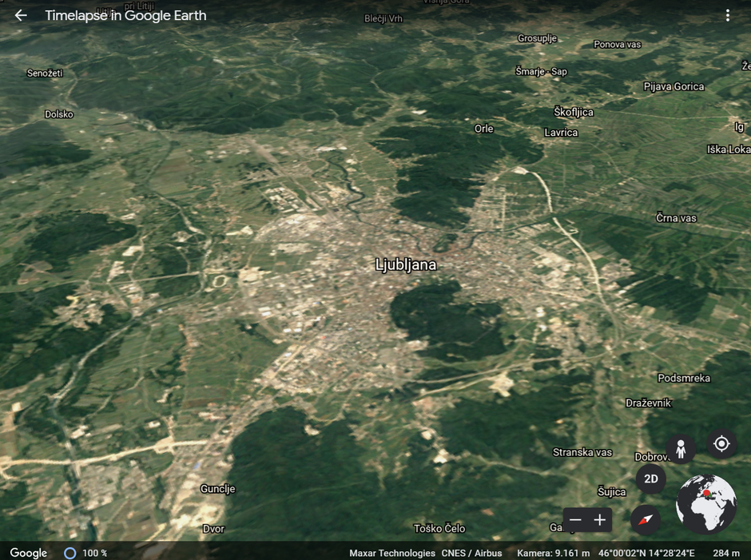The image size is (751, 560).
Task: Zoom in with the plus icon
Action: (x=599, y=520)
